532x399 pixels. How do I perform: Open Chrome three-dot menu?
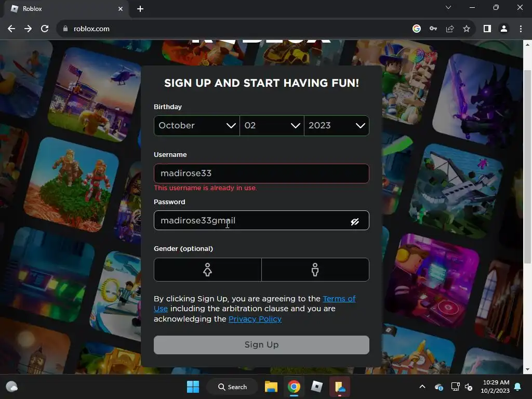(x=521, y=29)
